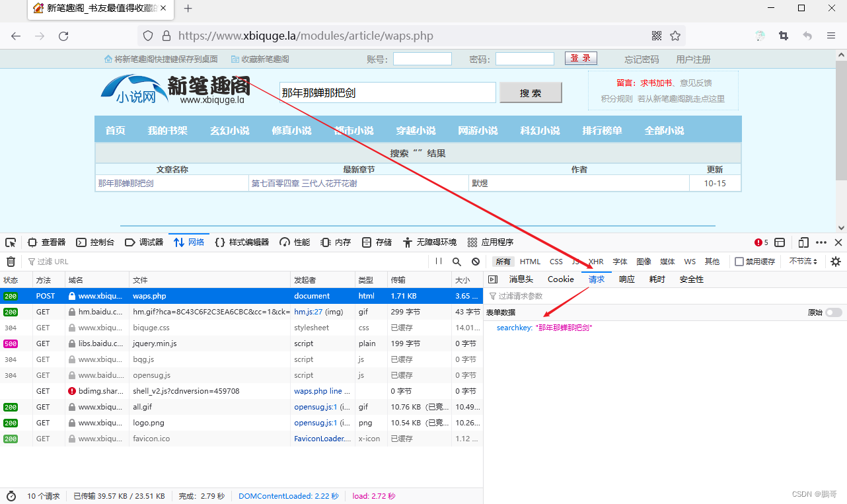Open the request blocking panel
Image resolution: width=847 pixels, height=504 pixels.
point(476,262)
